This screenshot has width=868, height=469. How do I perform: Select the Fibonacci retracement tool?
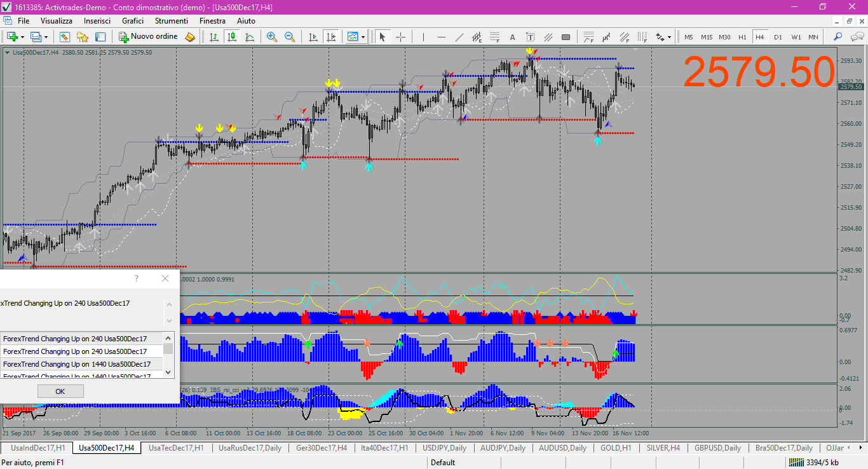(x=495, y=37)
